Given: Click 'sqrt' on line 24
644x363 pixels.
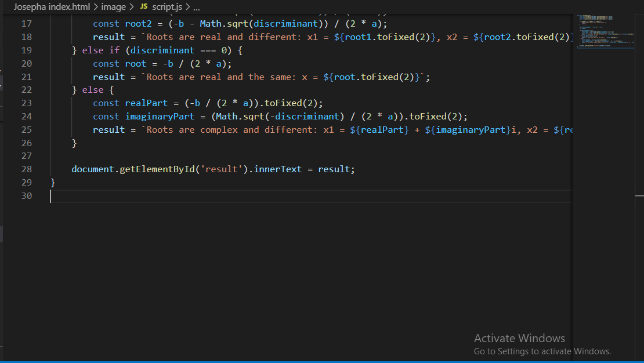Looking at the screenshot, I should [254, 116].
